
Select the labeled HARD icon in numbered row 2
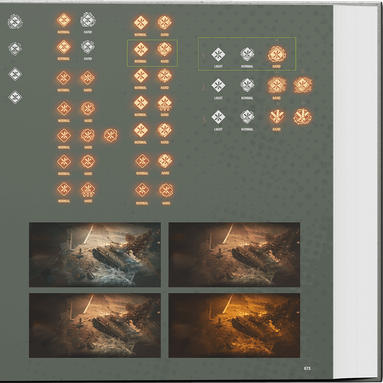click(x=276, y=86)
